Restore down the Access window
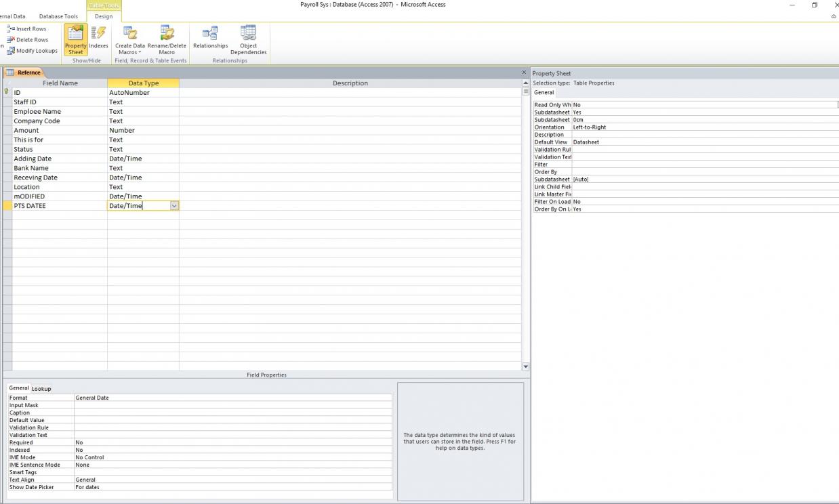This screenshot has width=839, height=504. [814, 5]
